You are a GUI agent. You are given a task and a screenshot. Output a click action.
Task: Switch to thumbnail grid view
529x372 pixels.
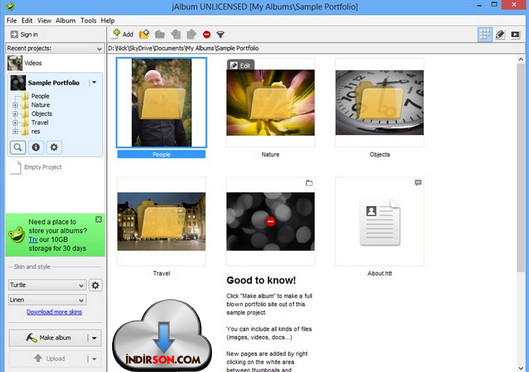(485, 34)
